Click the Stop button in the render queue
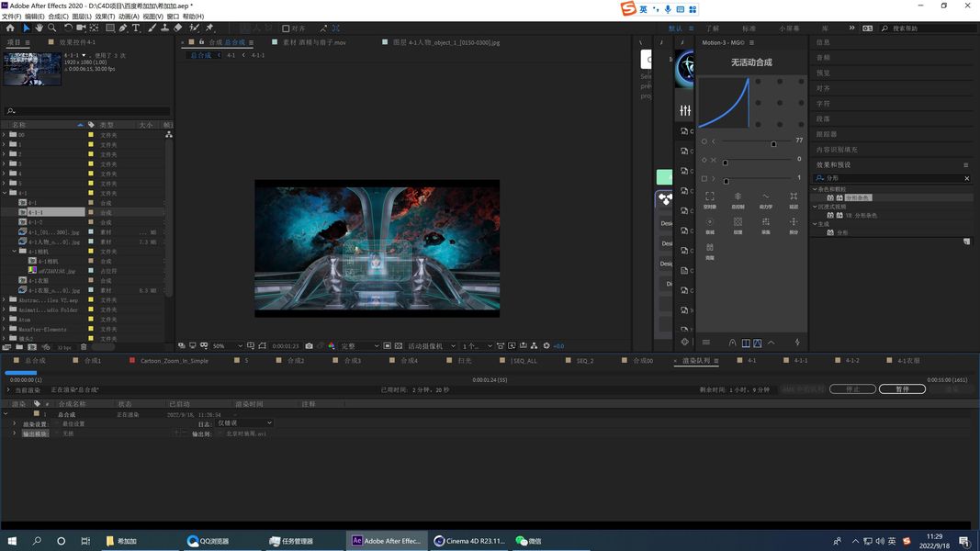Image resolution: width=980 pixels, height=551 pixels. point(852,388)
